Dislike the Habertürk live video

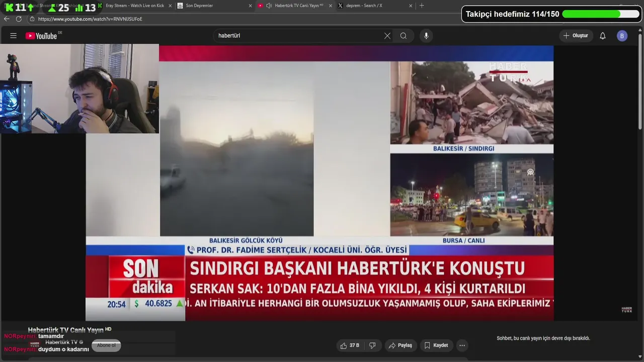click(373, 345)
